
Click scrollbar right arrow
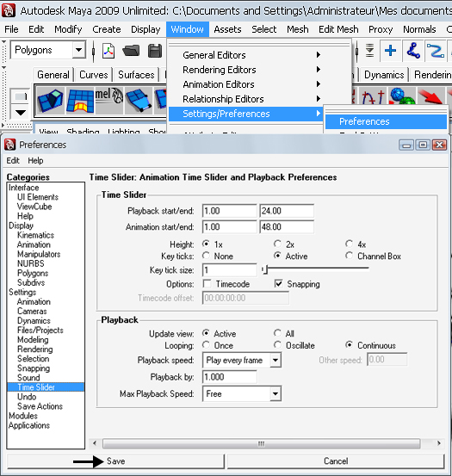(438, 443)
